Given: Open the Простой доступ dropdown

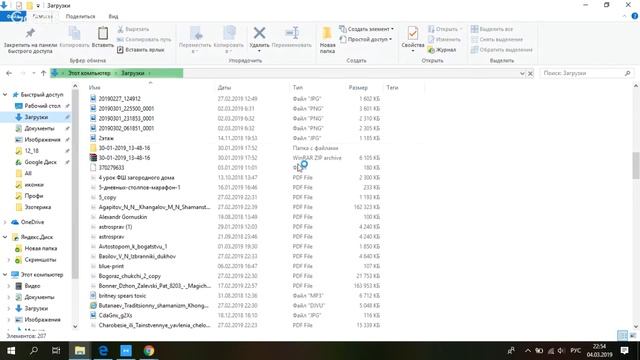Looking at the screenshot, I should coord(366,40).
